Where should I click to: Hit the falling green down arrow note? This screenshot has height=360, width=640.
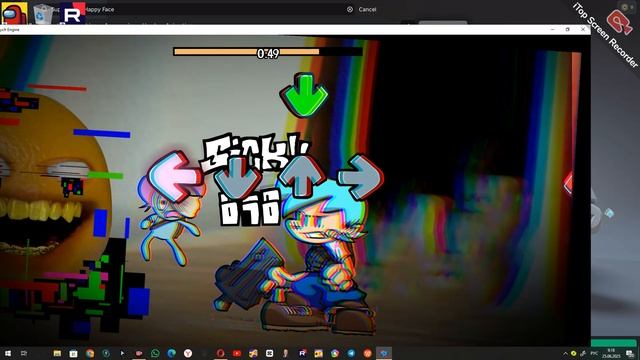pos(304,95)
